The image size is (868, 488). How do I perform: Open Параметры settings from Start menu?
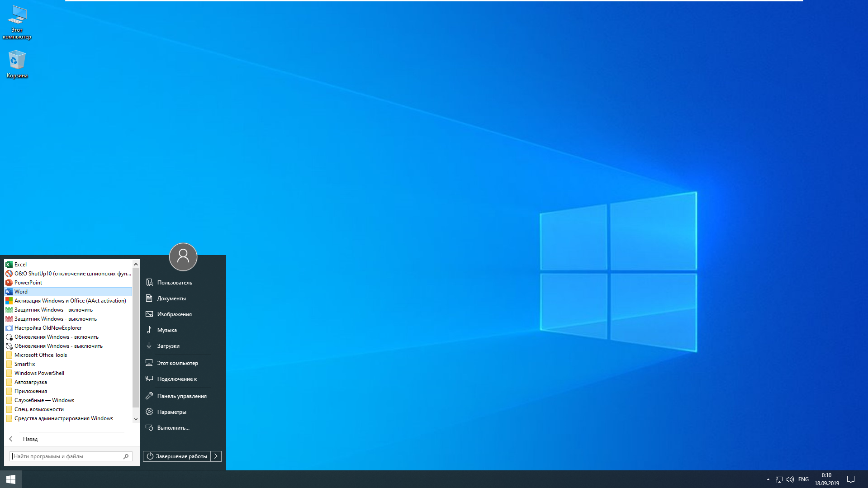171,412
